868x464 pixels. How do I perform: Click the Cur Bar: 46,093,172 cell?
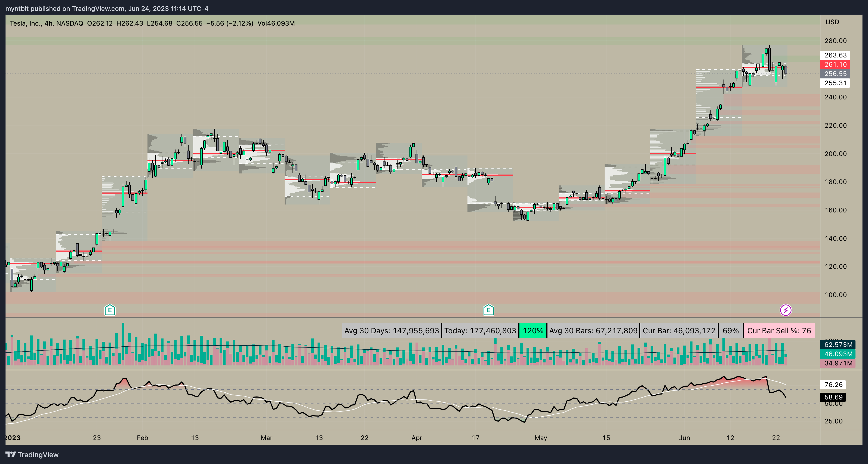679,331
